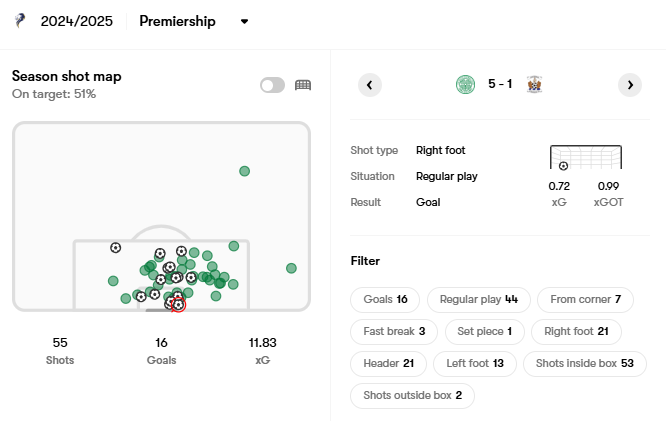
Task: Click the goal-mouth view icon beside the toggle
Action: click(x=303, y=85)
